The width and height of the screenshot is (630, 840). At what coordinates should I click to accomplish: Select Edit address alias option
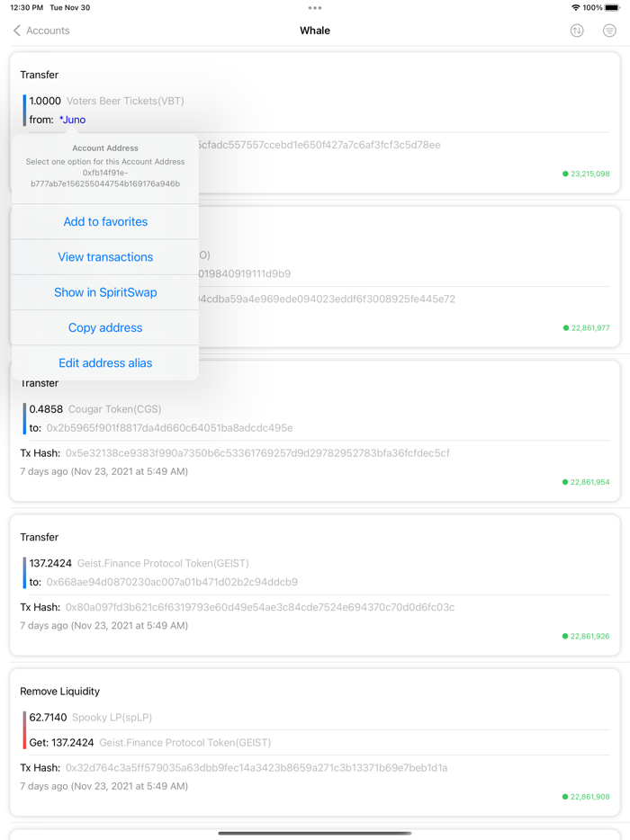click(104, 362)
